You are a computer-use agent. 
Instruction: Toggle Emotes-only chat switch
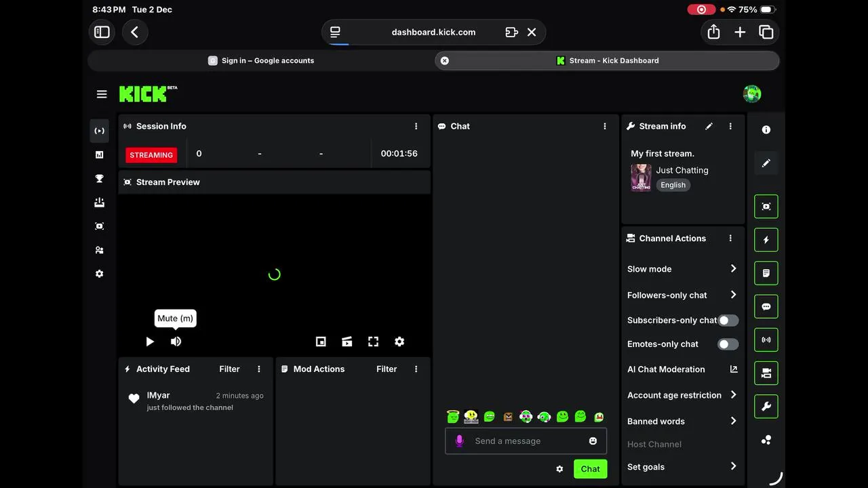(x=728, y=344)
